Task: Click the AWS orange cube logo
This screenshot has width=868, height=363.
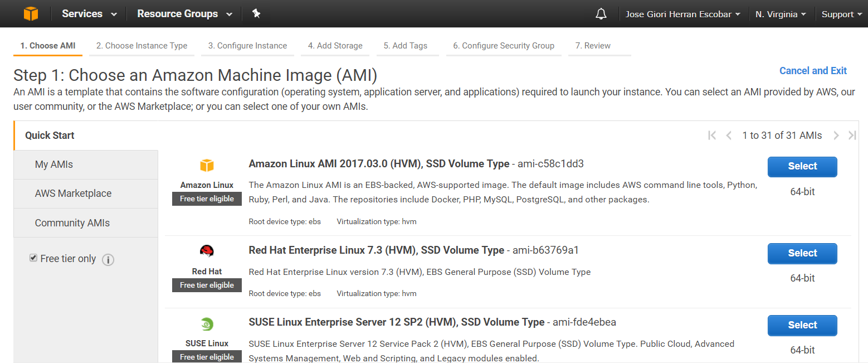Action: click(x=31, y=14)
